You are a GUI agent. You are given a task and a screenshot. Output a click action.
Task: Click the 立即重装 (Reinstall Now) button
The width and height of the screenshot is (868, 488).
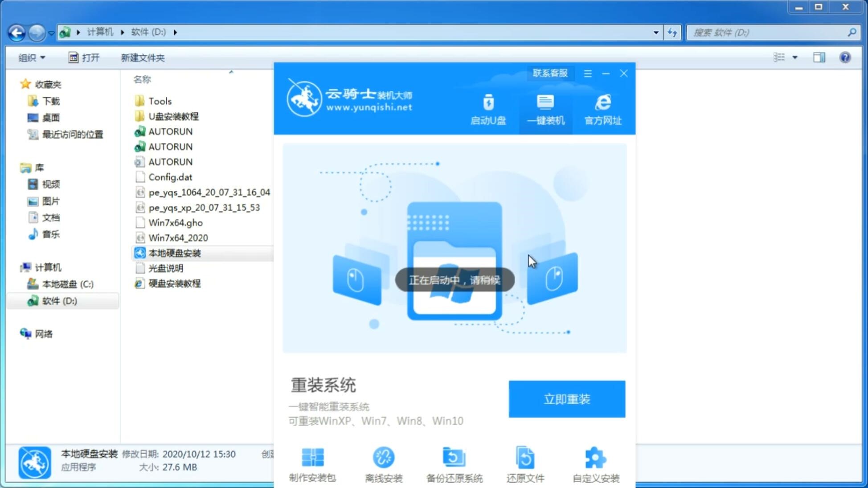tap(567, 399)
